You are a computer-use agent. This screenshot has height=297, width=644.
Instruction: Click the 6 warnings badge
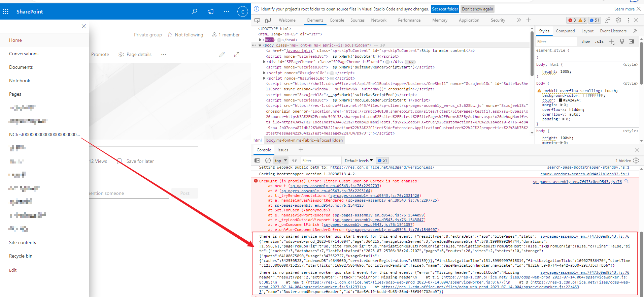click(582, 20)
